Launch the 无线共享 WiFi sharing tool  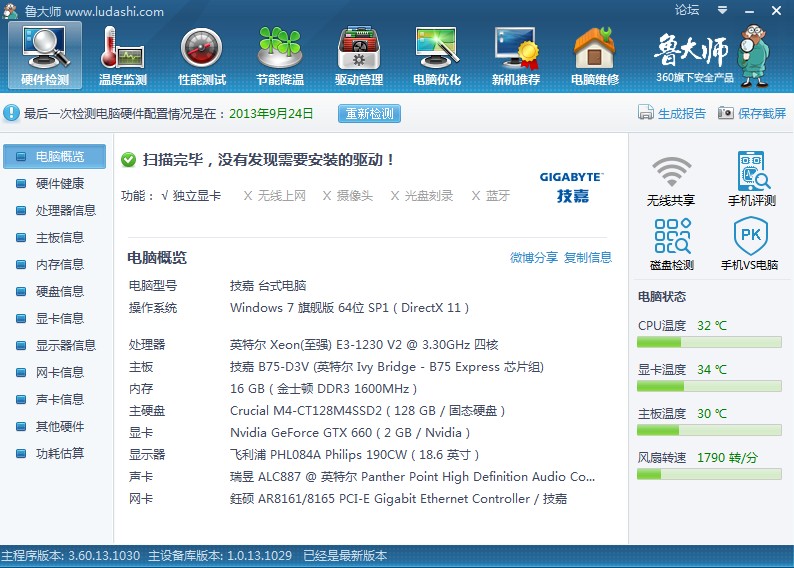click(x=671, y=181)
